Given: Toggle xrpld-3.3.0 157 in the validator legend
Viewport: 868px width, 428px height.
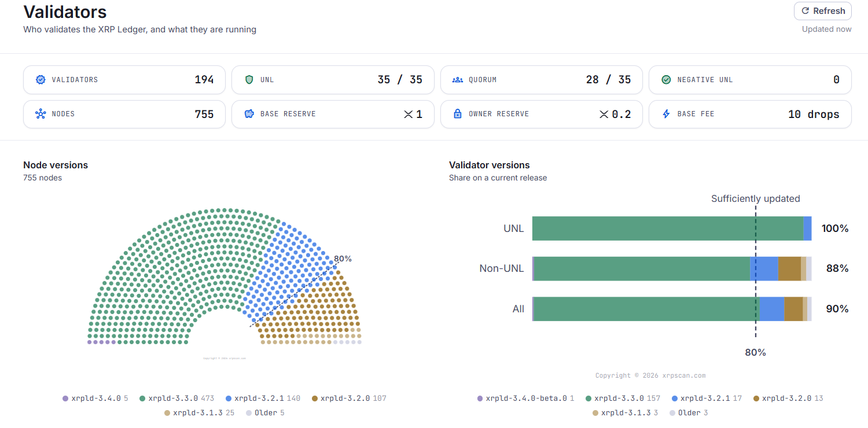Looking at the screenshot, I should pos(623,399).
